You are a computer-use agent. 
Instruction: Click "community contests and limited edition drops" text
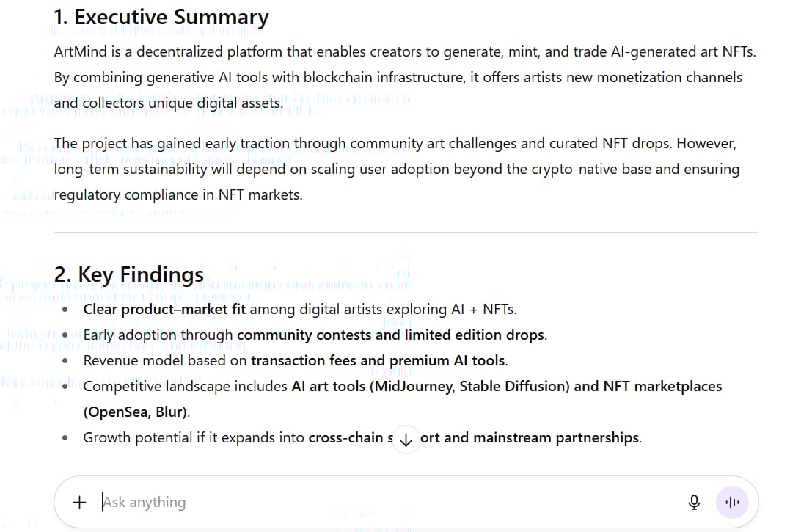click(391, 335)
